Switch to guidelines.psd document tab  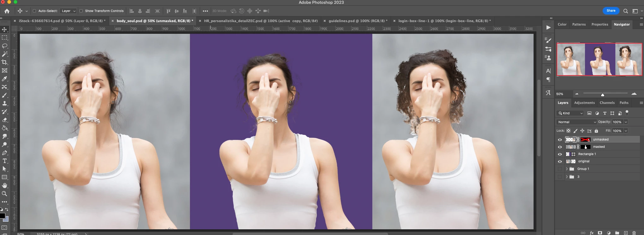pyautogui.click(x=358, y=21)
